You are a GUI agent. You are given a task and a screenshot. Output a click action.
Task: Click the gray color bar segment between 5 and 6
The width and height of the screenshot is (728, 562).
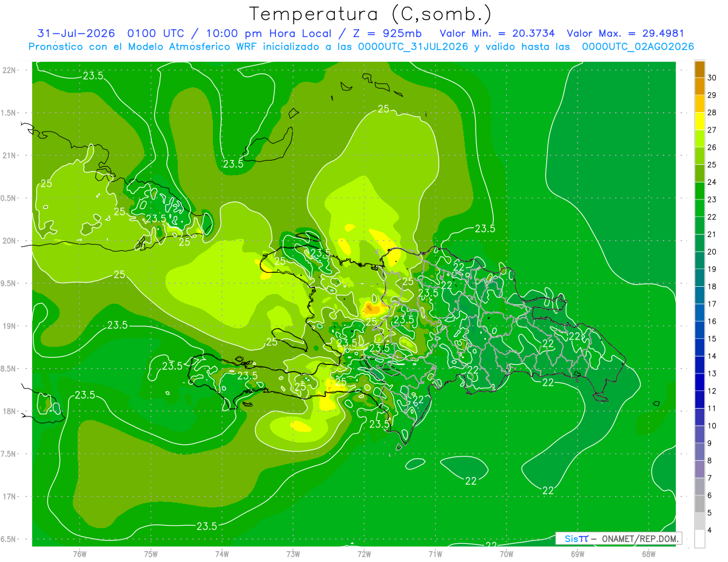tap(699, 504)
